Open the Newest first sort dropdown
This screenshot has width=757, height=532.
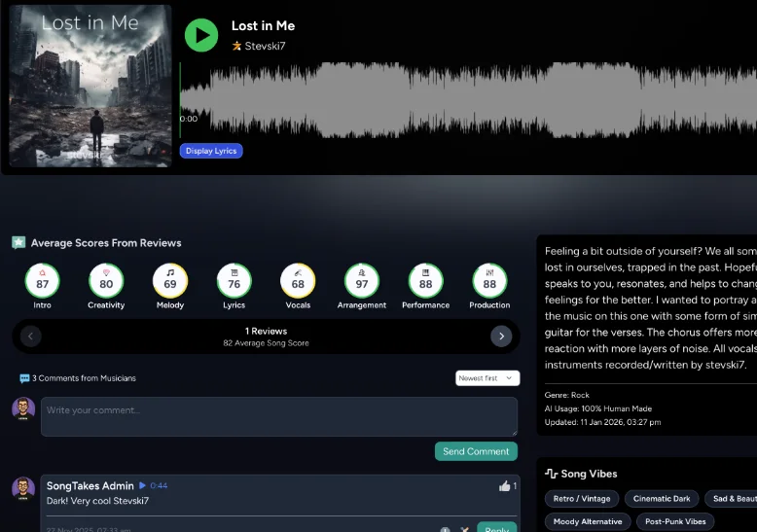click(487, 378)
